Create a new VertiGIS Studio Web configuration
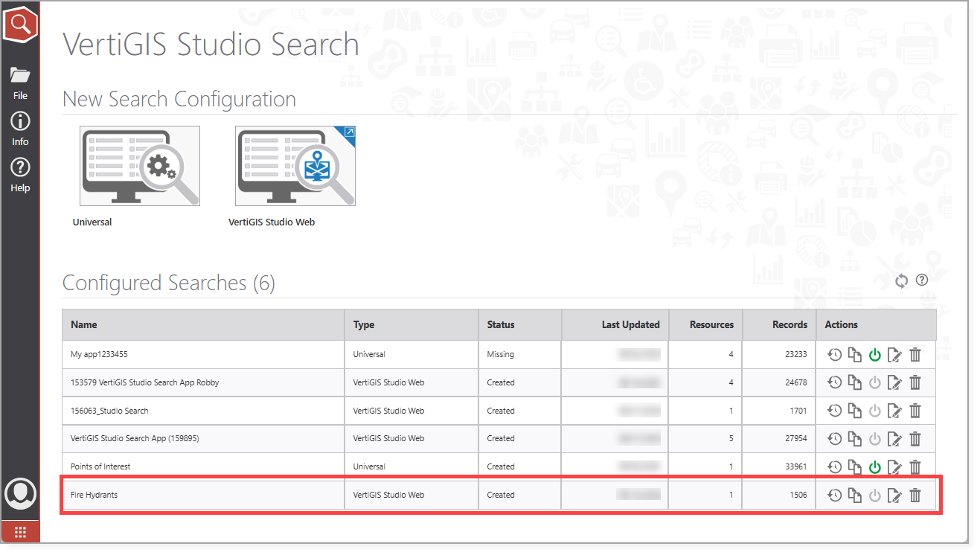980x555 pixels. pyautogui.click(x=295, y=166)
